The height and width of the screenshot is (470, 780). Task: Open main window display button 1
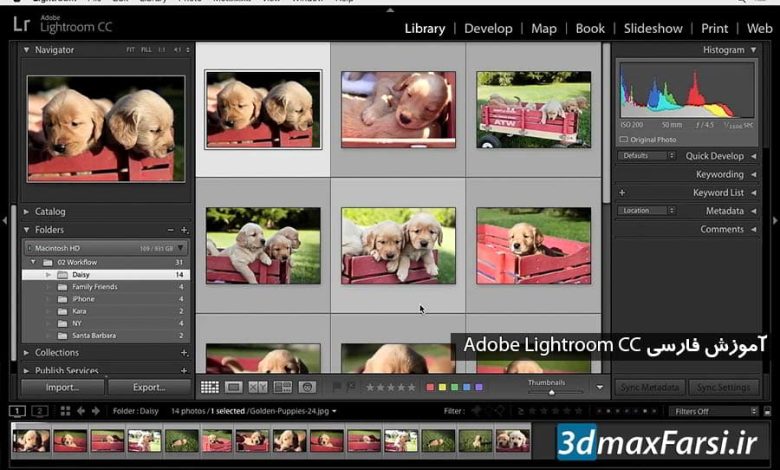coord(17,411)
